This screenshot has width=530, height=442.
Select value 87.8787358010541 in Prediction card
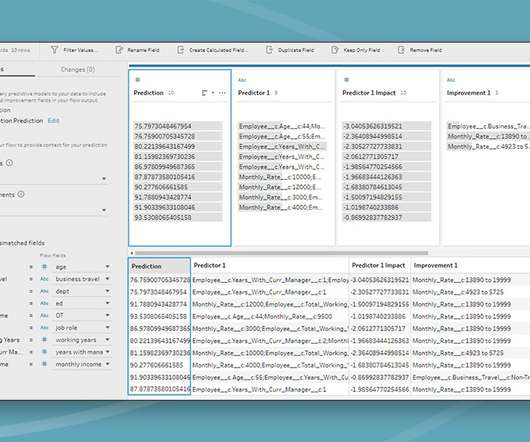pyautogui.click(x=178, y=177)
